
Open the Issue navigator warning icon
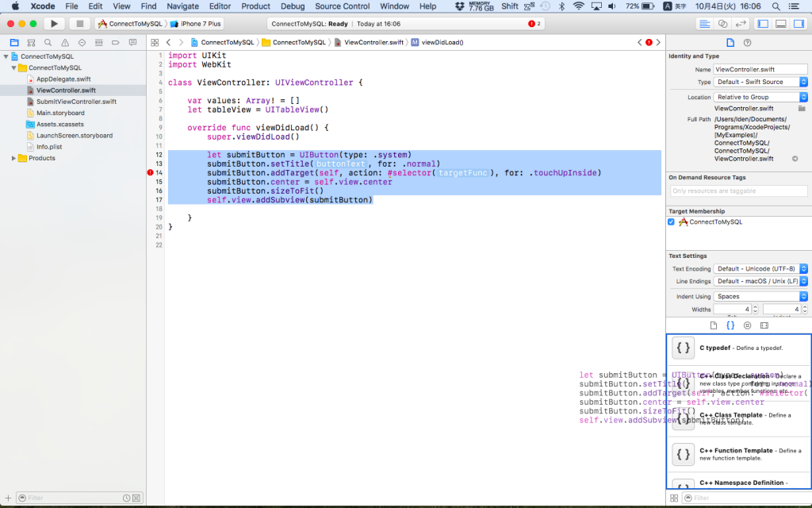point(65,42)
